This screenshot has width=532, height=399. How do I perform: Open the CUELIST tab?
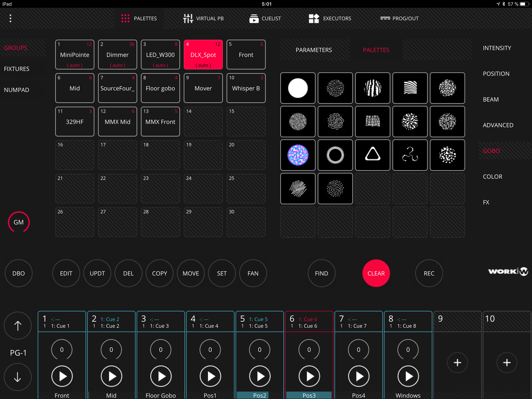pos(265,19)
